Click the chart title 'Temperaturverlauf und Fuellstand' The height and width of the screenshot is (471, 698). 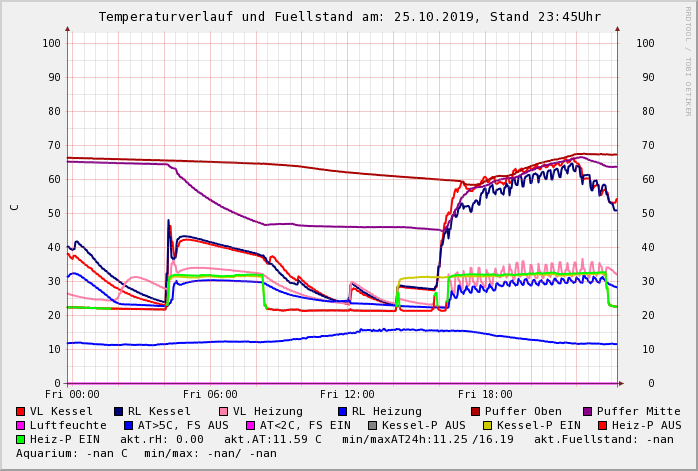pos(262,17)
